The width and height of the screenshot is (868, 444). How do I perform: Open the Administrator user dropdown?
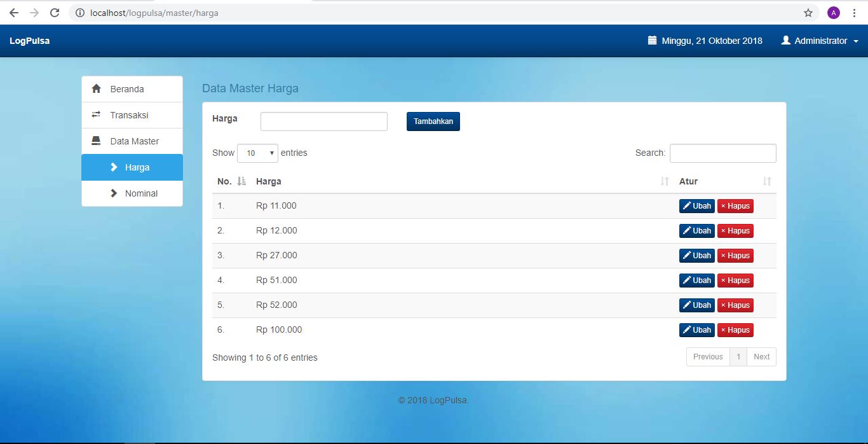point(820,41)
